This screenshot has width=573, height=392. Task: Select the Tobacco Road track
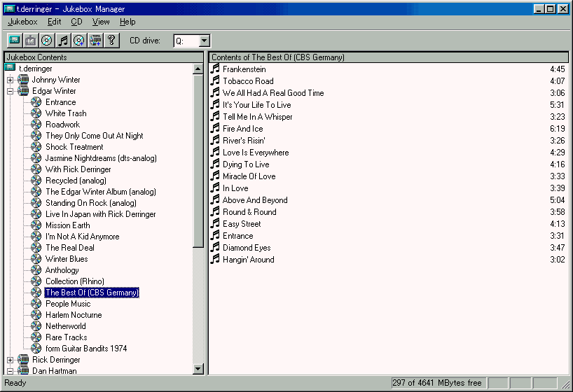[x=248, y=81]
